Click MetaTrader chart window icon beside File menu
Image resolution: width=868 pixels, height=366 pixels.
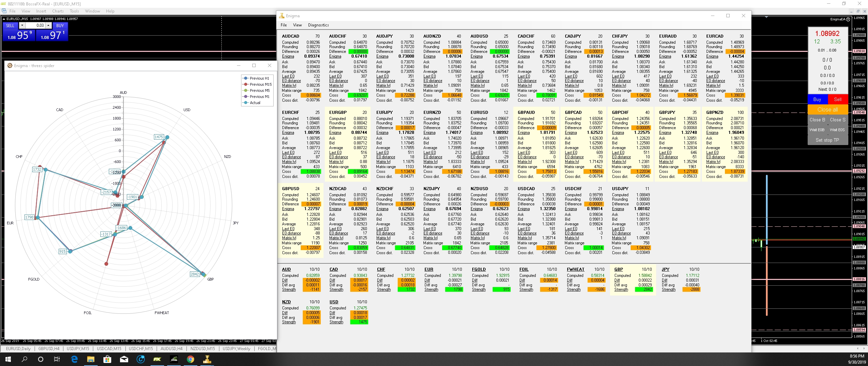pos(4,11)
